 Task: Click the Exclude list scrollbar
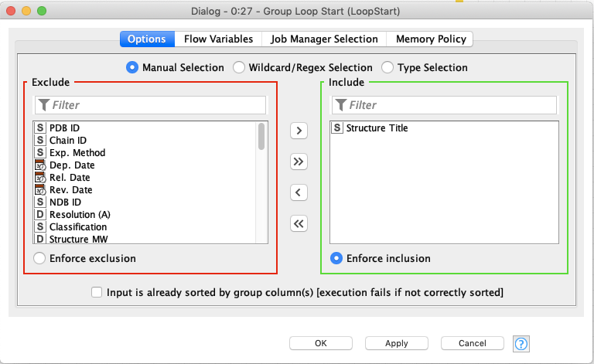(261, 136)
